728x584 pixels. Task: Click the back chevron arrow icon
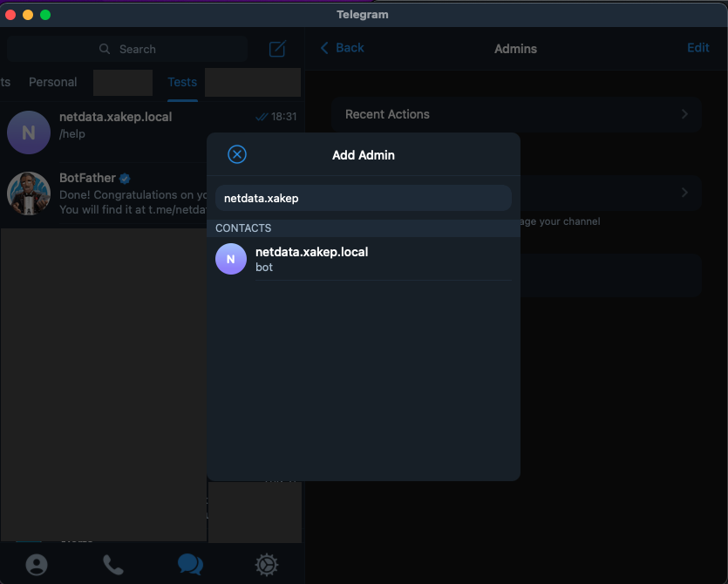point(324,48)
